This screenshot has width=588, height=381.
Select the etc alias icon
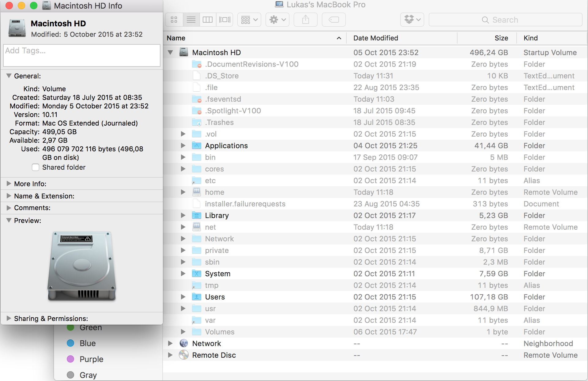197,180
